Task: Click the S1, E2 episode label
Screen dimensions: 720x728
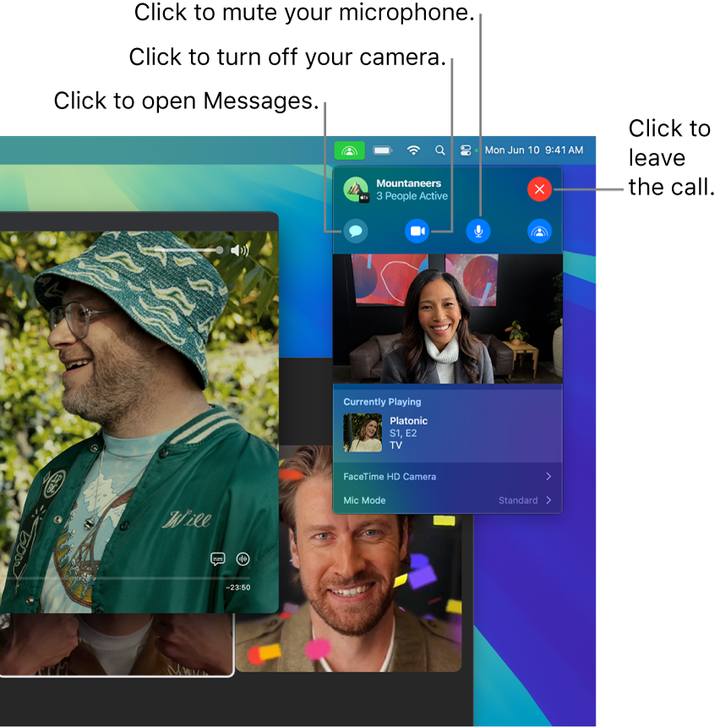Action: (x=403, y=433)
